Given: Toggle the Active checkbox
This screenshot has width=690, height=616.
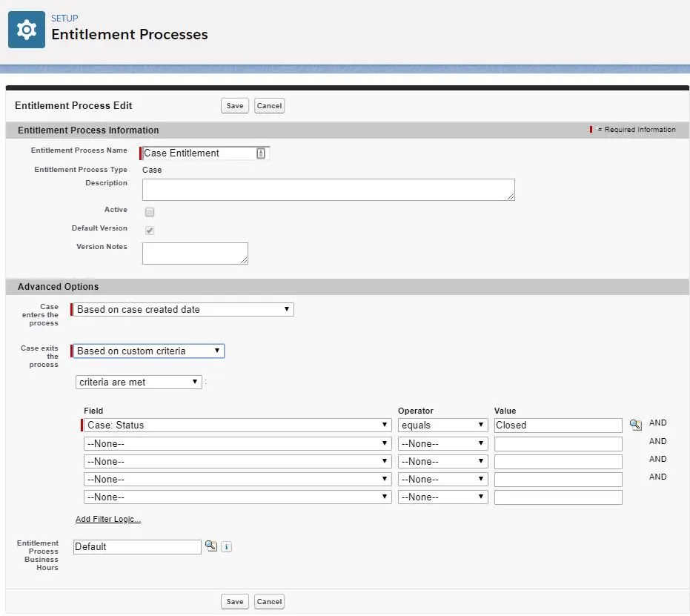Looking at the screenshot, I should 150,212.
